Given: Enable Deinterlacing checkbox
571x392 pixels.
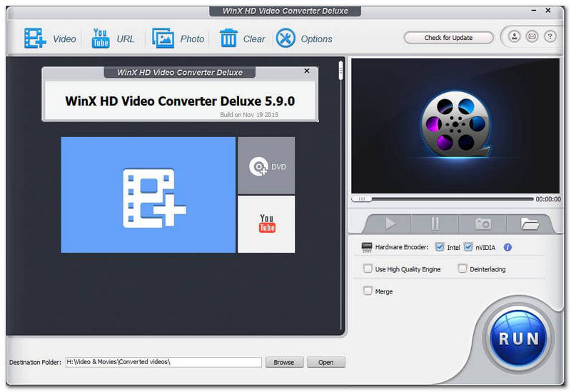Looking at the screenshot, I should click(462, 269).
